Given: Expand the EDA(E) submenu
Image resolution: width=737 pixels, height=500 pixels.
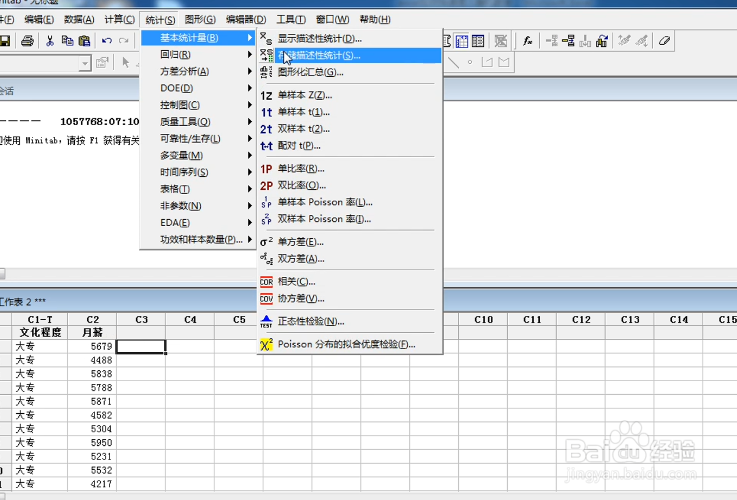Looking at the screenshot, I should (198, 223).
